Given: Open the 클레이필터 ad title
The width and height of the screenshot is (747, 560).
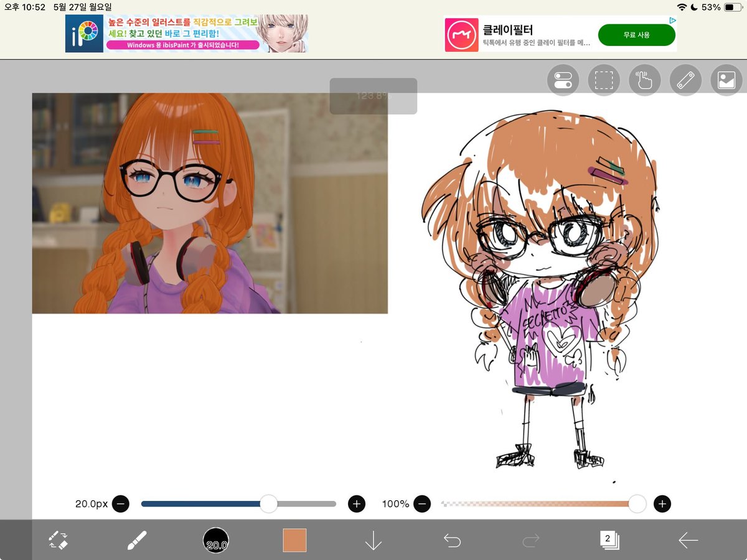Looking at the screenshot, I should click(x=508, y=29).
